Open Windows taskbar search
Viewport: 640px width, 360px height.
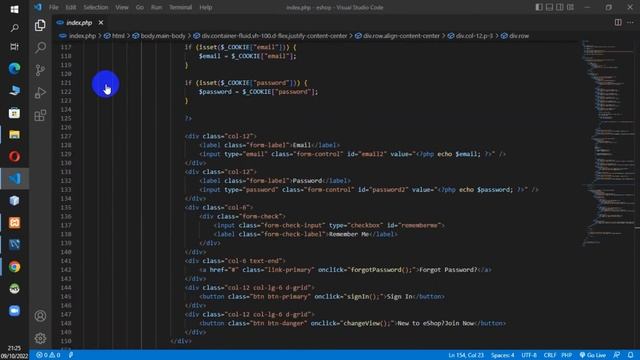click(14, 28)
